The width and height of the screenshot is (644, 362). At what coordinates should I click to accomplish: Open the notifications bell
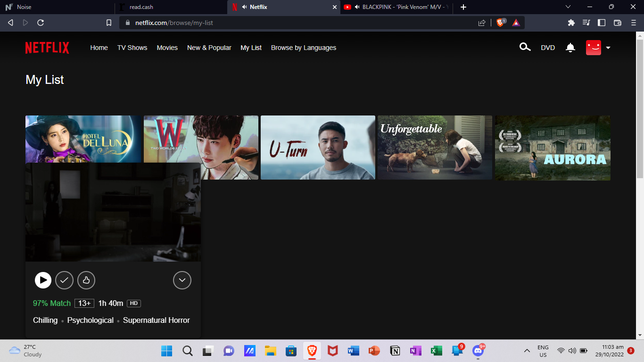click(x=570, y=48)
